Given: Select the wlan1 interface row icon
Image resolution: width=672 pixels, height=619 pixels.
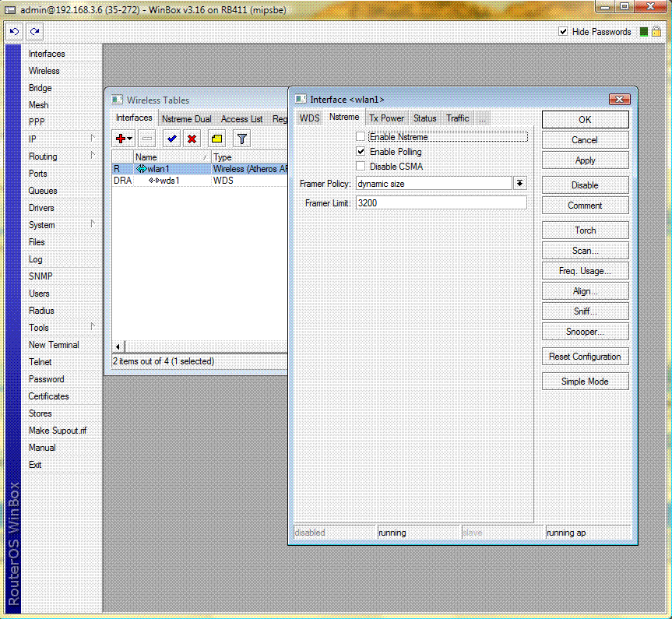Looking at the screenshot, I should 141,169.
